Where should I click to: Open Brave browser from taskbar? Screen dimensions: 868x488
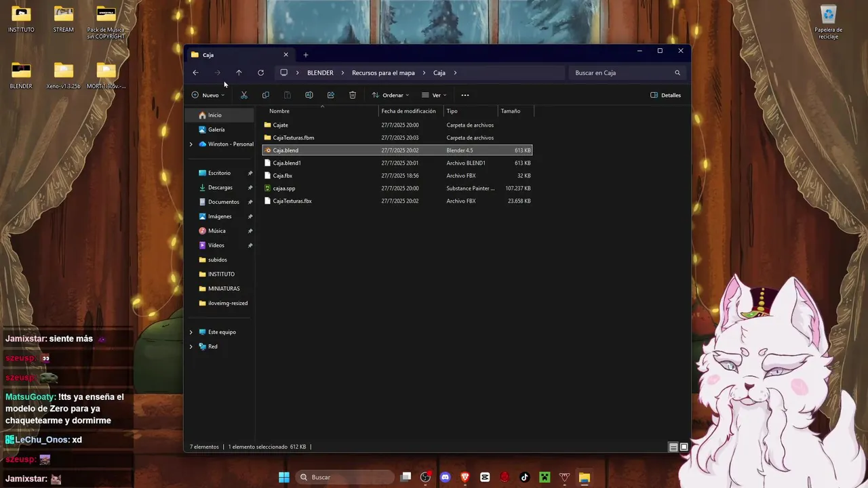click(465, 477)
